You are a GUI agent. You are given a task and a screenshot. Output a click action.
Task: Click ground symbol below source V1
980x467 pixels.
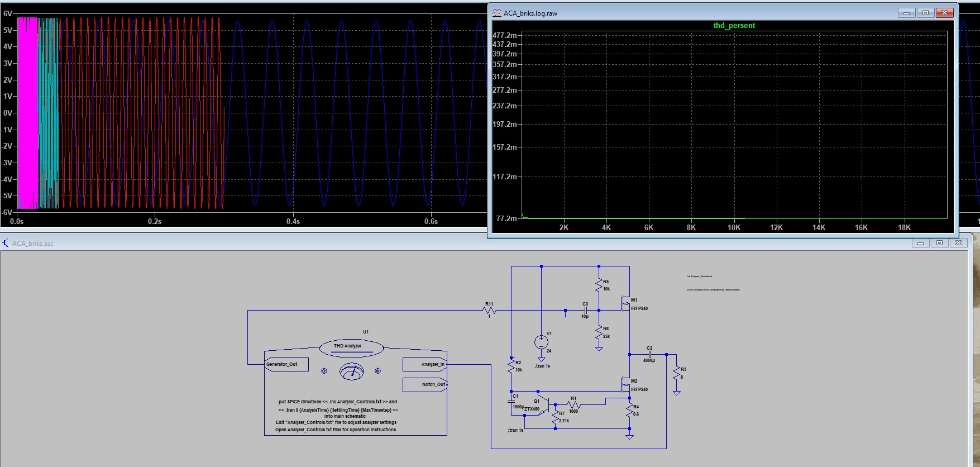pyautogui.click(x=541, y=359)
